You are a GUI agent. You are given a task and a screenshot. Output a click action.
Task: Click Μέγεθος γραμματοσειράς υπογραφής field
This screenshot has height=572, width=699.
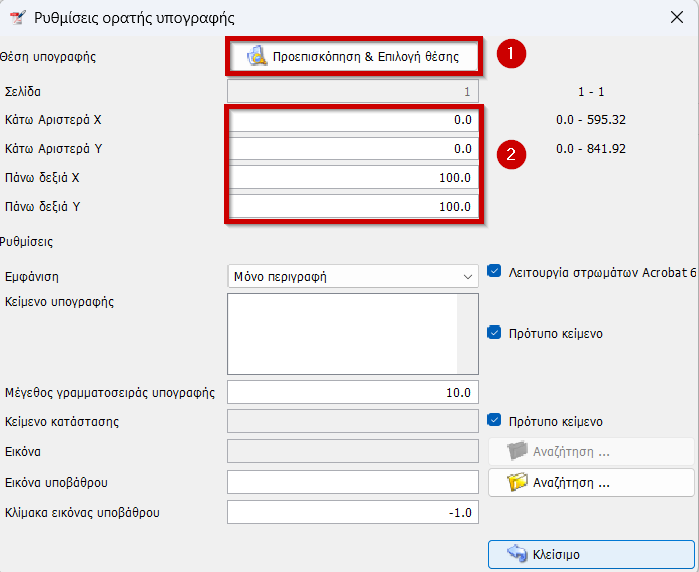point(353,392)
